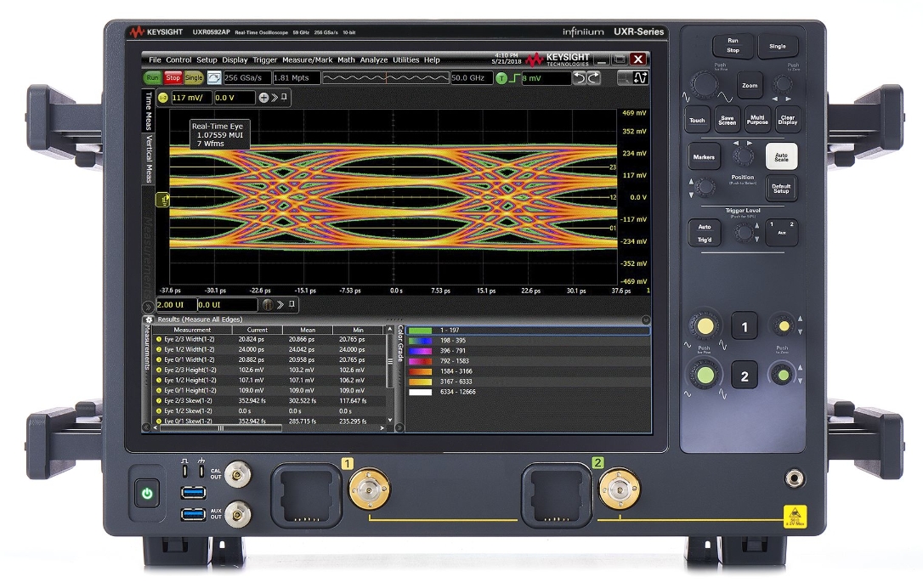This screenshot has width=923, height=588.
Task: Click the gear icon on the Results panel
Action: point(149,319)
